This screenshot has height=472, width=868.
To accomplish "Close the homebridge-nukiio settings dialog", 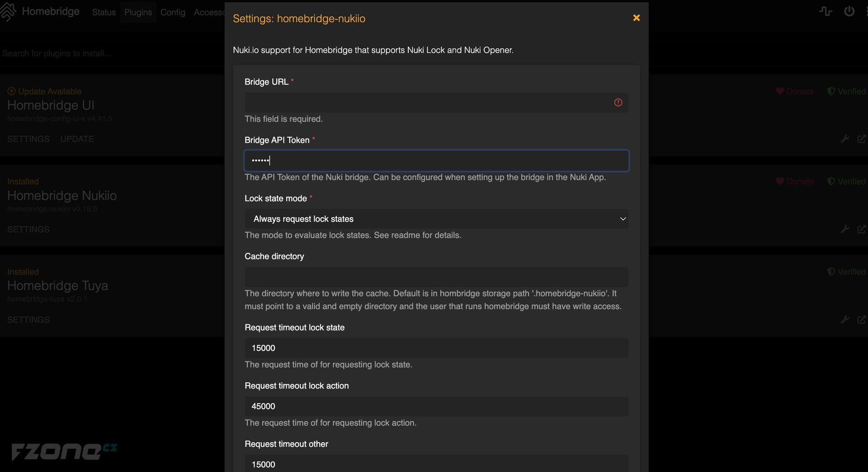I will (636, 18).
